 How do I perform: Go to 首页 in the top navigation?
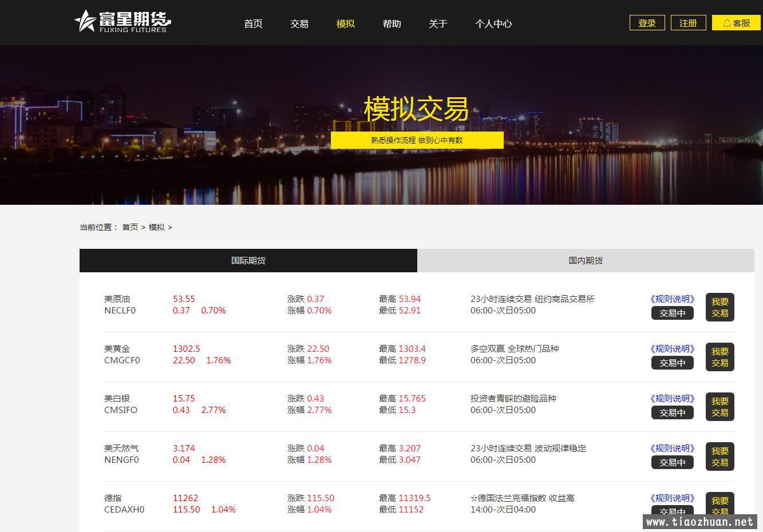click(x=253, y=23)
